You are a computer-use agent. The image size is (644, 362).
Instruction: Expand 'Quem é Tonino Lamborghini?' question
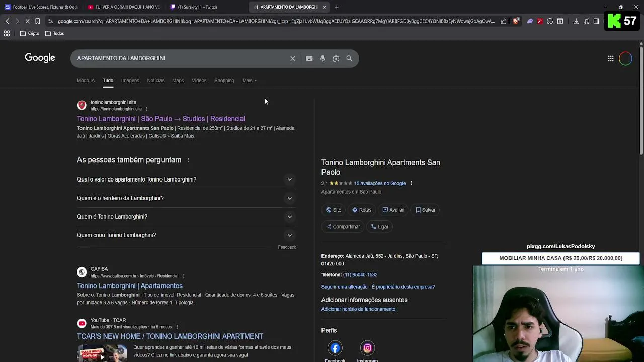(x=186, y=217)
